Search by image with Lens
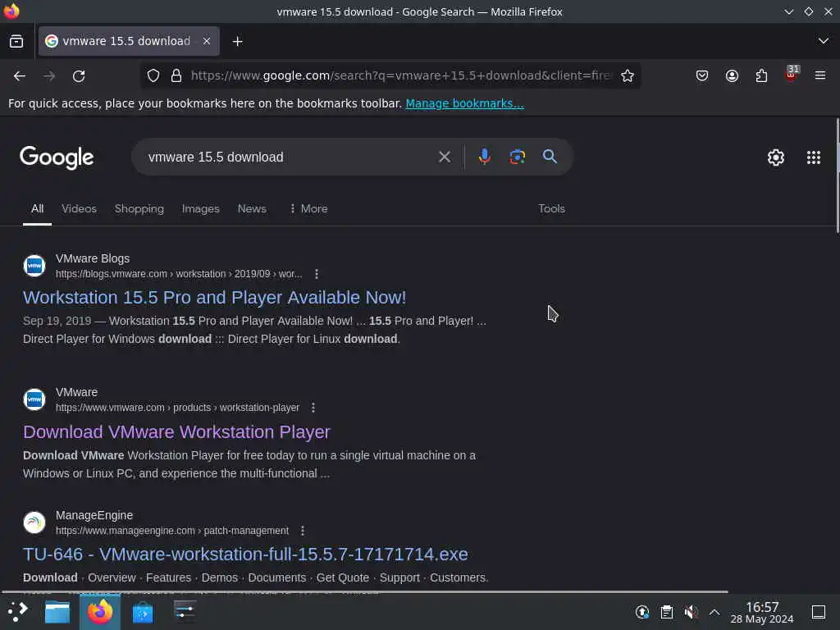 [517, 157]
